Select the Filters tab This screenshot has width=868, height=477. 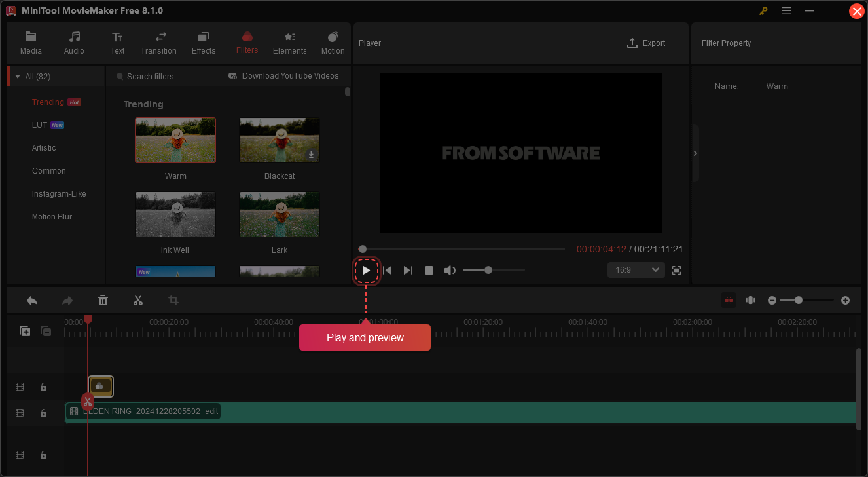pos(247,43)
